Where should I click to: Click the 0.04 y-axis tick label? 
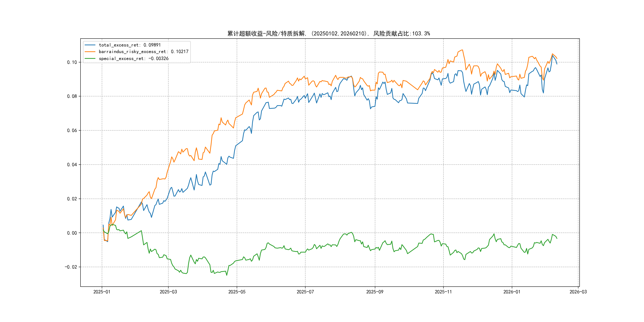point(72,165)
